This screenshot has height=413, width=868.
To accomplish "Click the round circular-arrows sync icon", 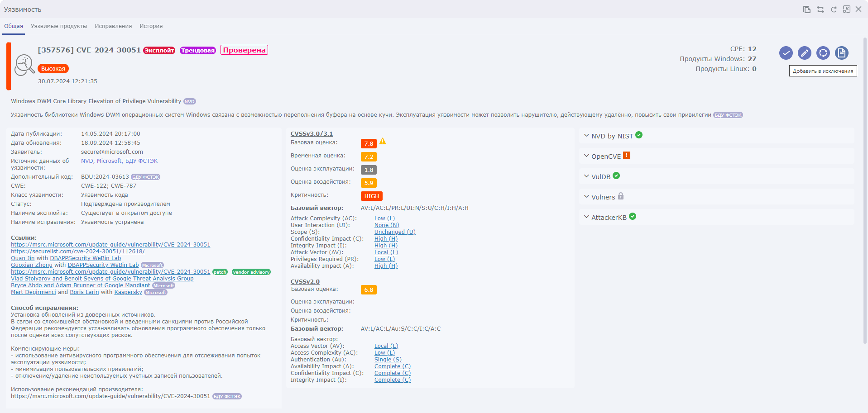I will tap(823, 53).
